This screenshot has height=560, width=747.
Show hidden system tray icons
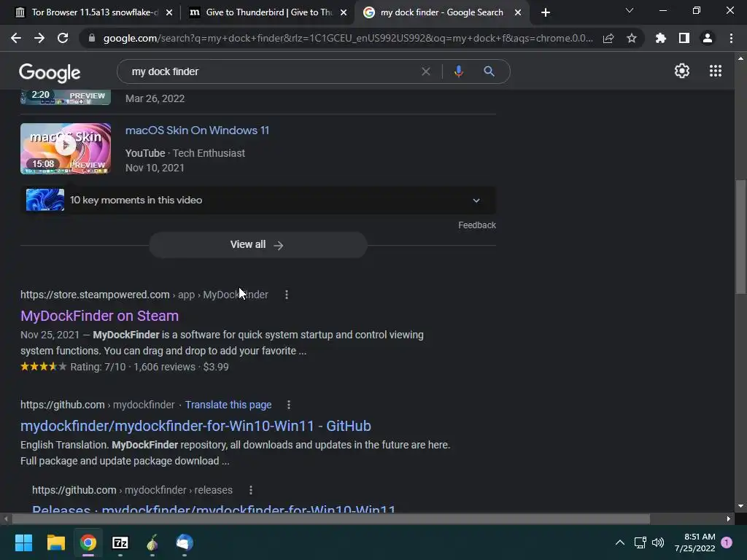[x=620, y=542]
